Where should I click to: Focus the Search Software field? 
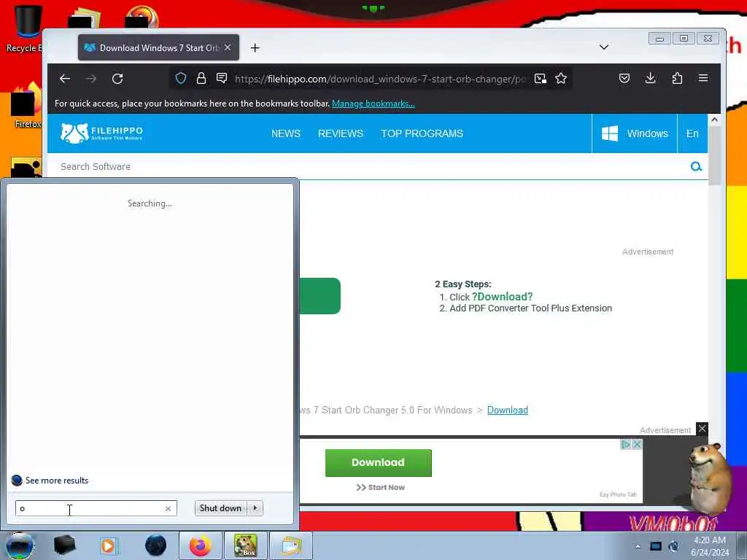click(x=371, y=167)
